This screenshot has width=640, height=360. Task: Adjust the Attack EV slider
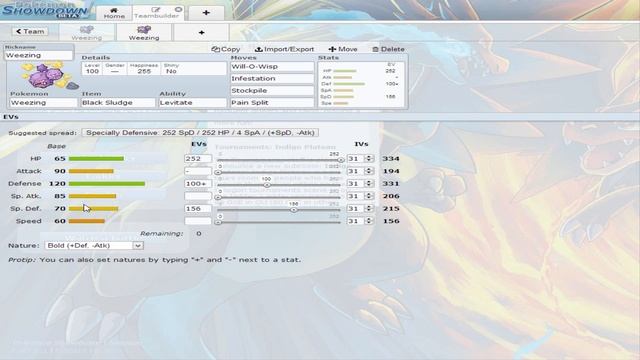pos(280,173)
